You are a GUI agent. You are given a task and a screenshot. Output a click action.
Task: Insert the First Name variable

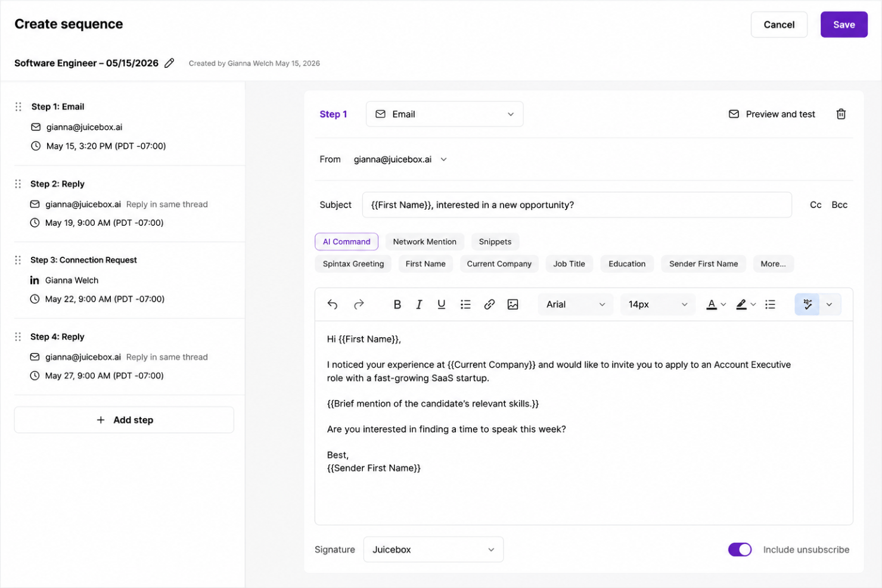click(426, 264)
